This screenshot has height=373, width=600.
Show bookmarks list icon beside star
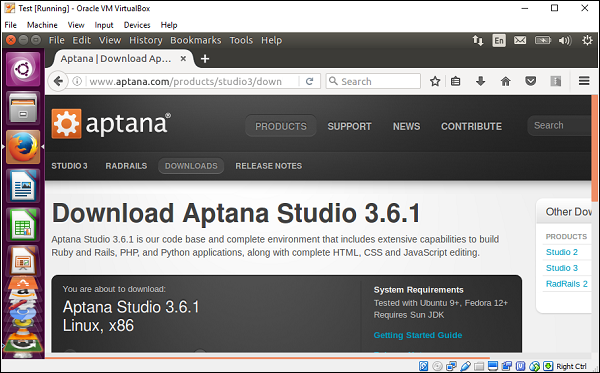coord(455,81)
